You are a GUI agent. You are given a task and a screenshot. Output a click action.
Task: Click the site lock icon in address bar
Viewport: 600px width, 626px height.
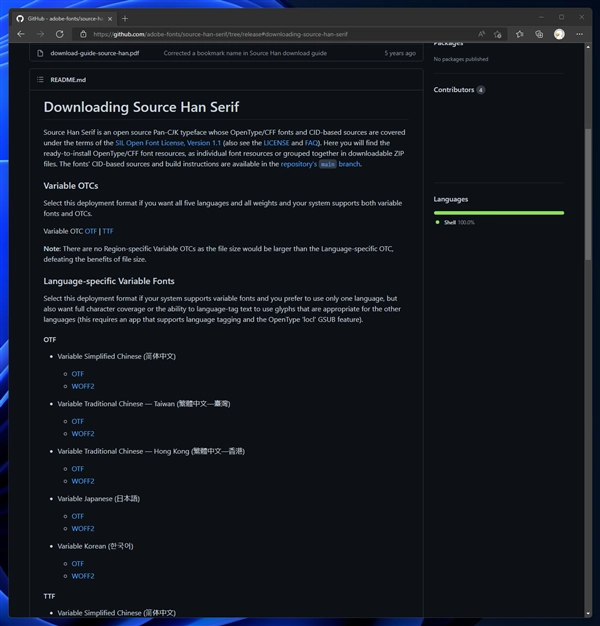[x=83, y=34]
